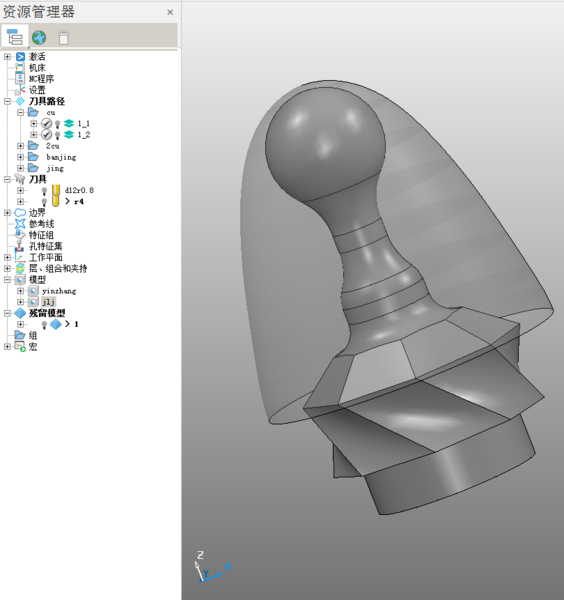The width and height of the screenshot is (564, 600).
Task: Click the 模型 models icon
Action: click(20, 280)
